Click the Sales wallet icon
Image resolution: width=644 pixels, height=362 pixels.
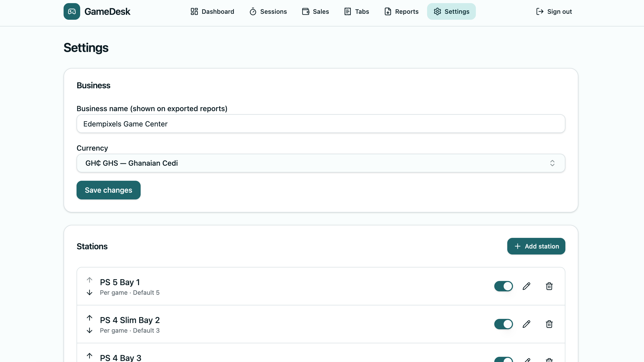(x=306, y=11)
